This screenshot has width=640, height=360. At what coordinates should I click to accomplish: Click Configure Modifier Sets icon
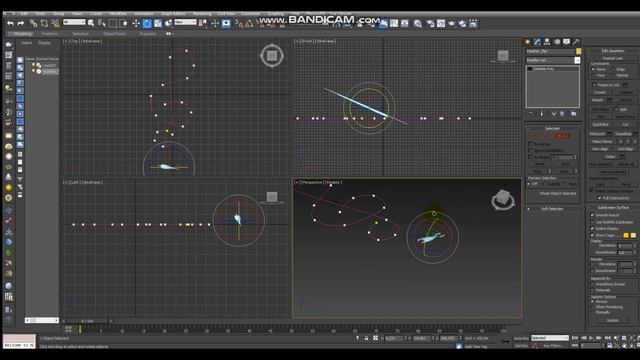point(573,113)
